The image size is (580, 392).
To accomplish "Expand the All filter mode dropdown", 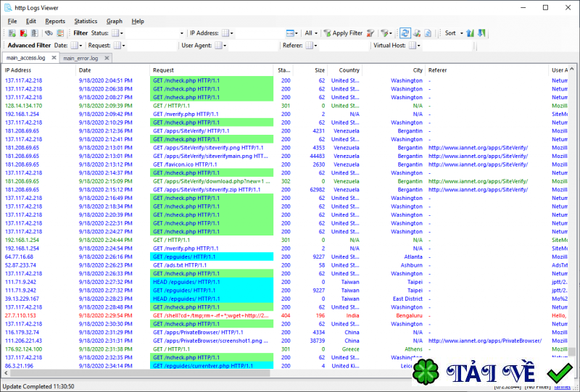I will [x=312, y=33].
